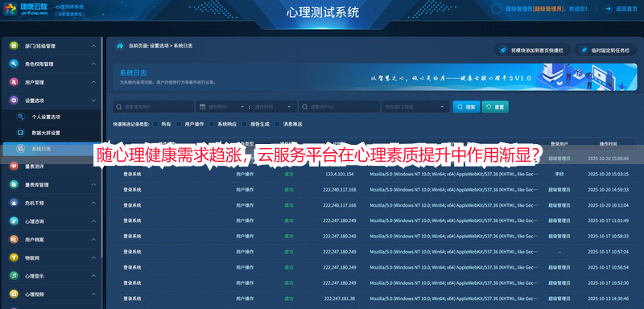
Task: Click the rocket icon for 首页快捷栏
Action: (x=502, y=50)
